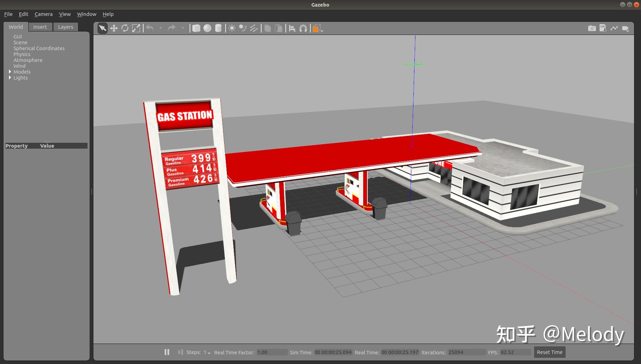The width and height of the screenshot is (641, 364).
Task: Select Physics in the World tree
Action: [x=22, y=54]
